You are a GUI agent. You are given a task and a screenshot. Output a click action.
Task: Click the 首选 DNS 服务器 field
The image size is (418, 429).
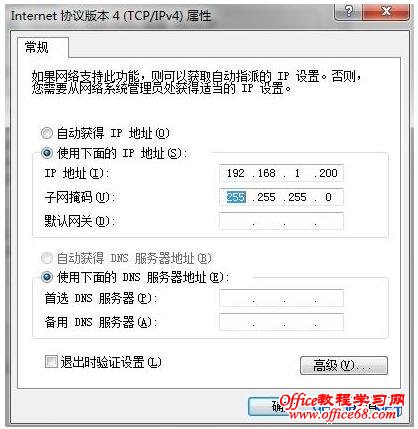click(281, 298)
